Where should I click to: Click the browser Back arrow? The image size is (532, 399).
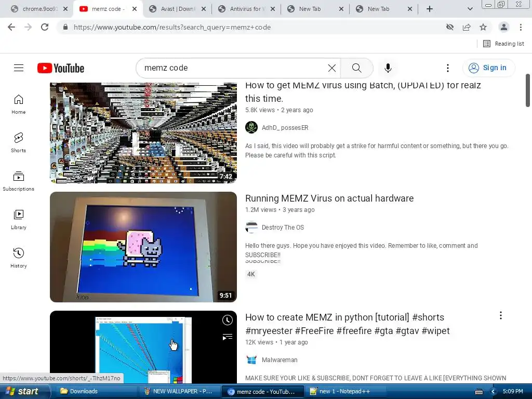tap(11, 27)
